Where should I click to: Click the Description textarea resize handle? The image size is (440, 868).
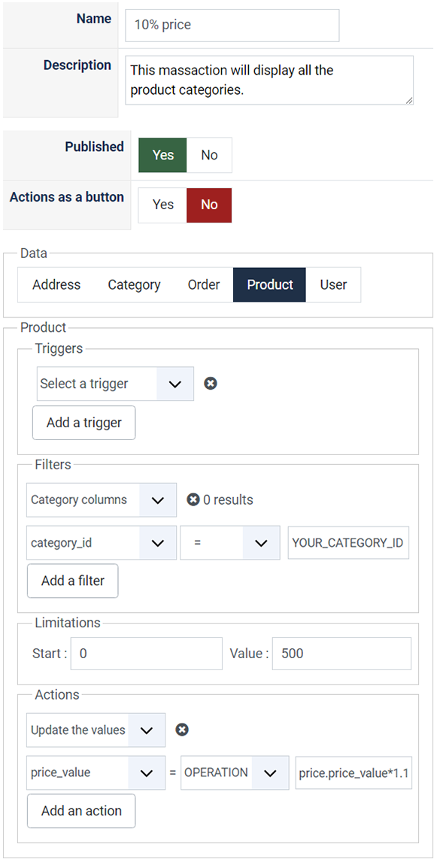point(409,100)
